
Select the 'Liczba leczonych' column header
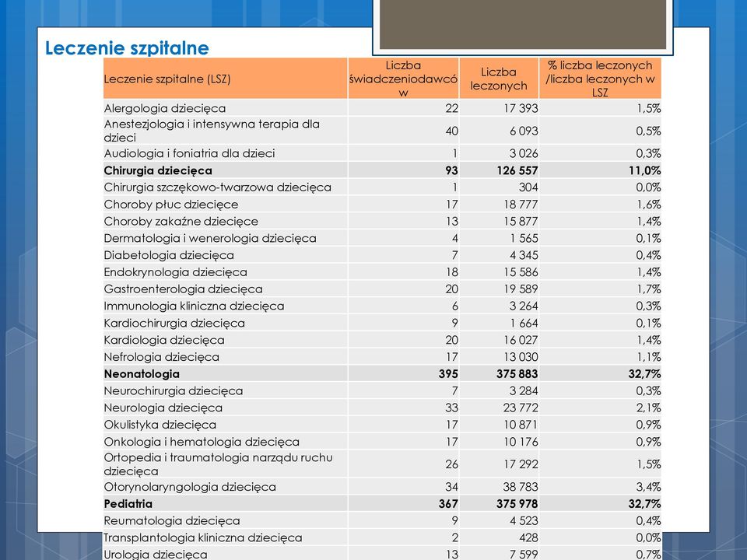499,79
